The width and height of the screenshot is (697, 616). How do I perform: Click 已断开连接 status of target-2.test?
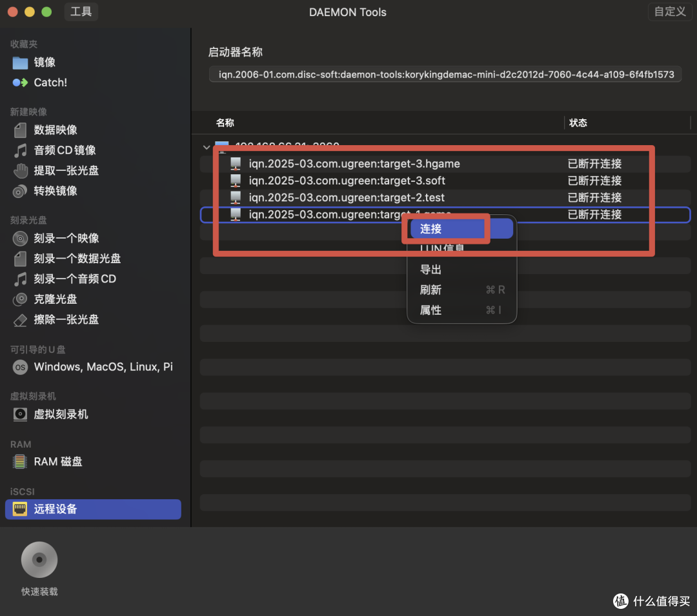click(595, 197)
